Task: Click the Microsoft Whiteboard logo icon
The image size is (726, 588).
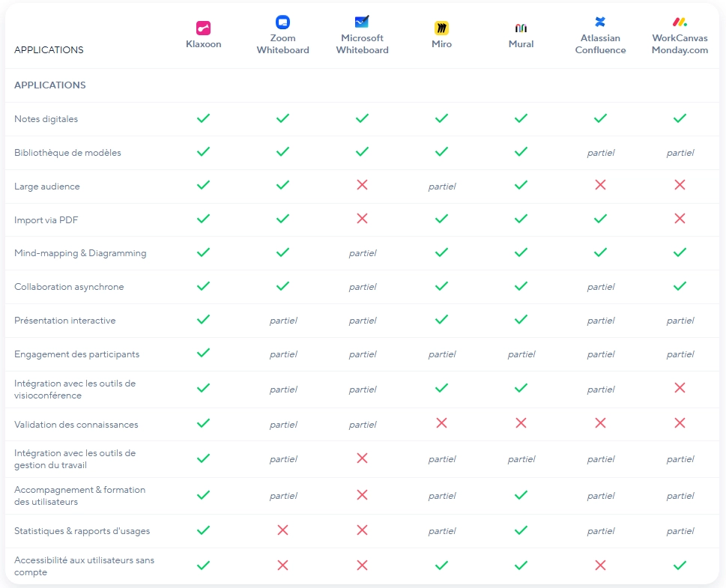Action: click(x=362, y=22)
